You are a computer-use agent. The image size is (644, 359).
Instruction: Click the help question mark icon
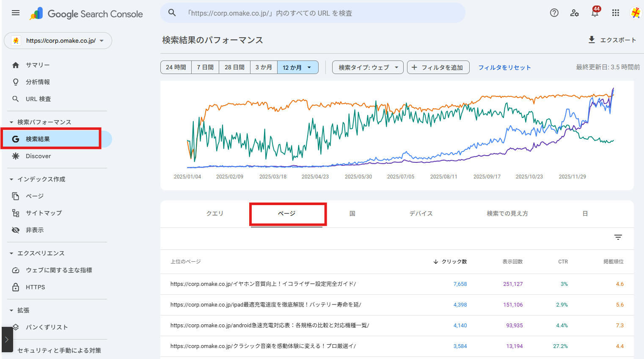click(554, 13)
